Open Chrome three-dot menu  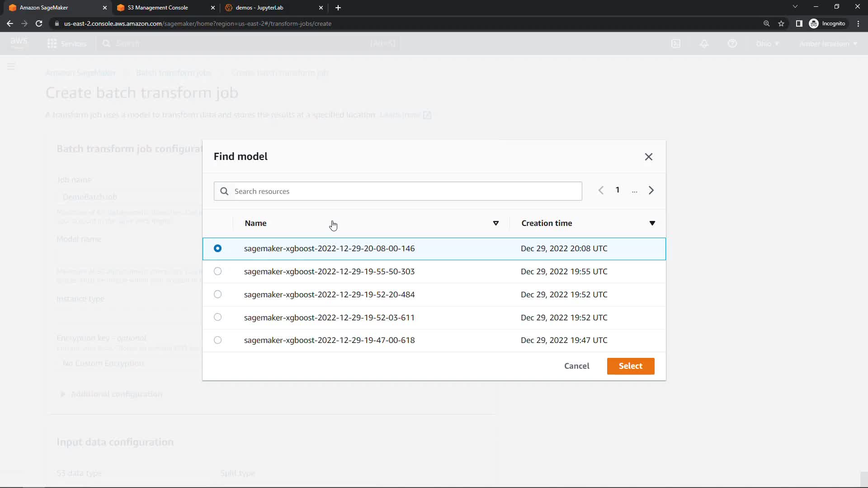click(x=858, y=23)
